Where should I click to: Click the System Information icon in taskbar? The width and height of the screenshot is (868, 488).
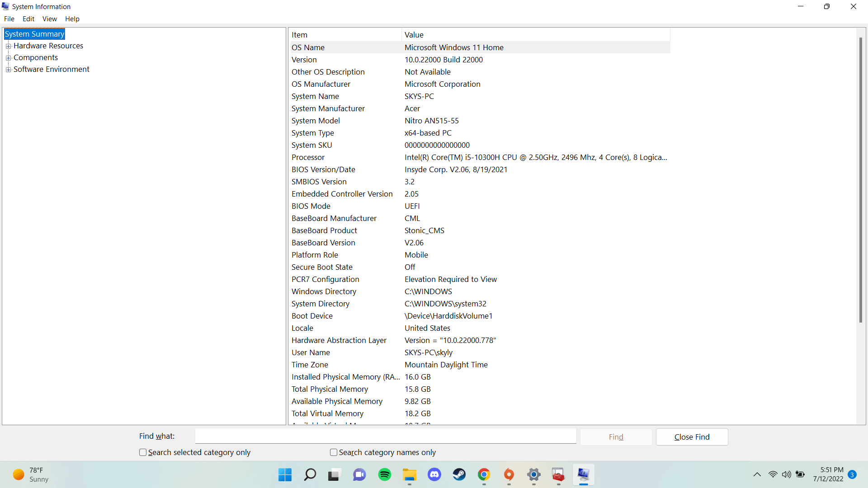tap(583, 474)
